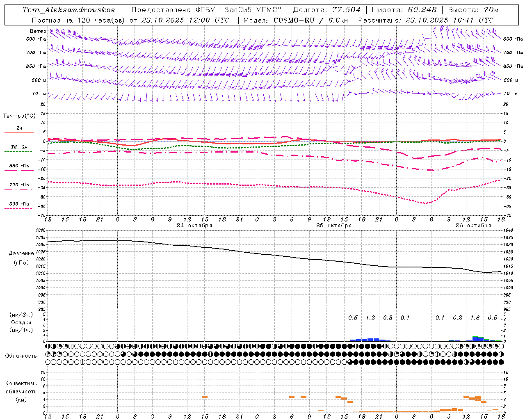The width and height of the screenshot is (525, 420).
Task: Click the Тем-ра(°C) axis title
Action: coord(19,116)
